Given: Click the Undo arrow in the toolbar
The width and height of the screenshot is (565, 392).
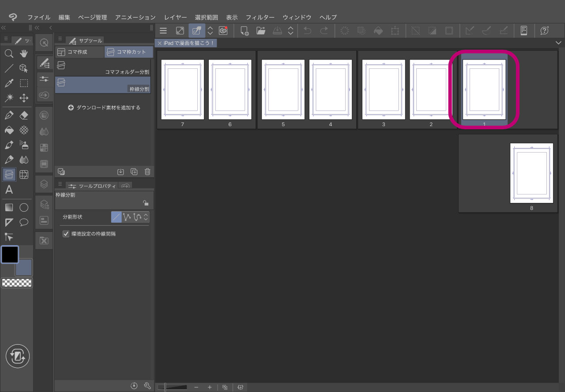Looking at the screenshot, I should (x=308, y=30).
